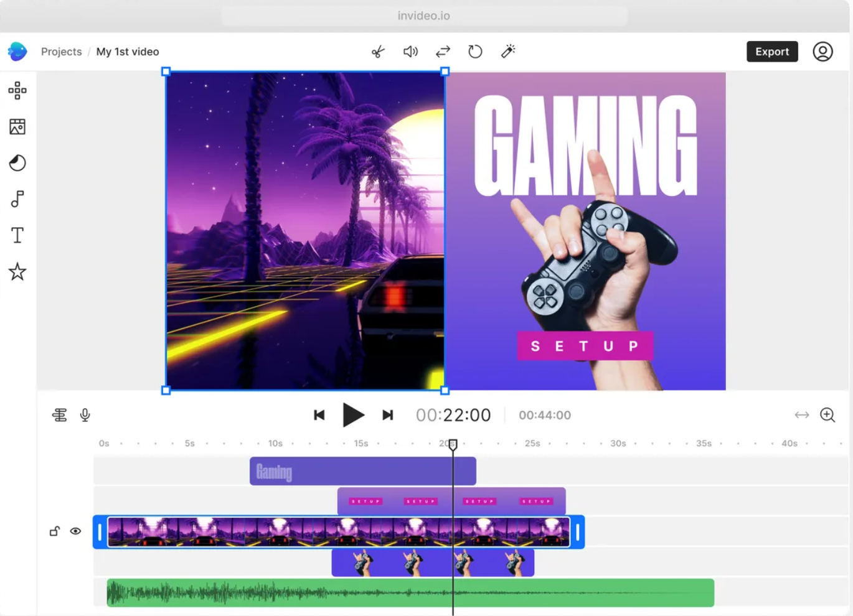
Task: Select the scissors split tool
Action: 378,52
